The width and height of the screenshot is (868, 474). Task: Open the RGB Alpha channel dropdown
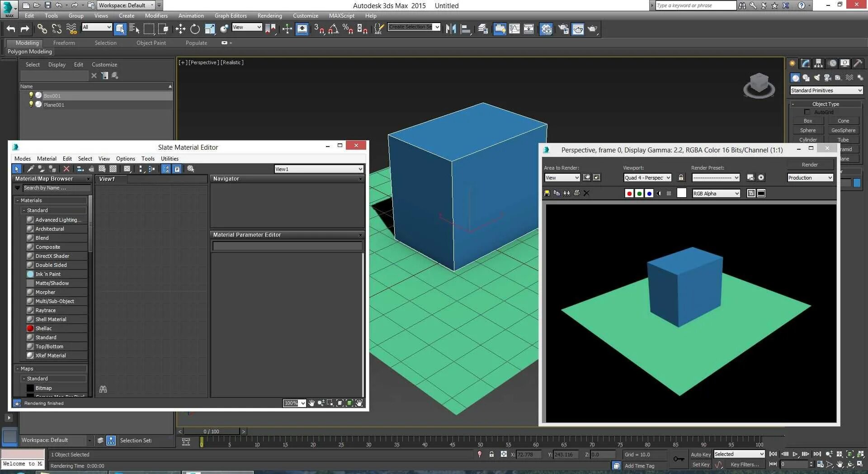716,193
